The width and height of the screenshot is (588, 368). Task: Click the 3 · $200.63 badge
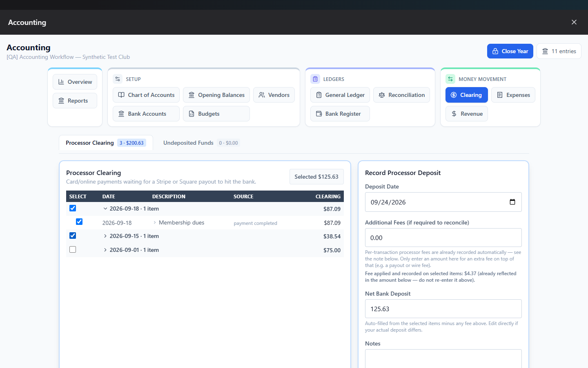[x=131, y=143]
